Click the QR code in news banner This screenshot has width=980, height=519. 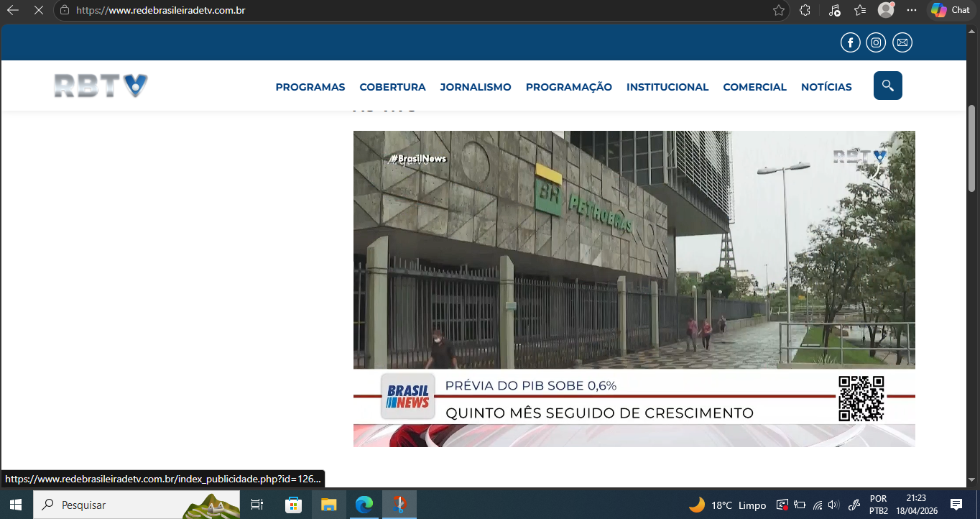(861, 398)
